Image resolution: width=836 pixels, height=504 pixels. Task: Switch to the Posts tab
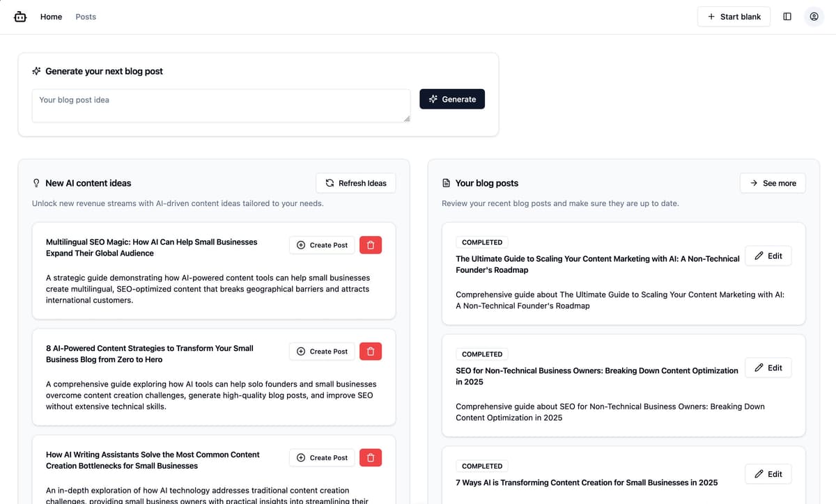(x=86, y=16)
